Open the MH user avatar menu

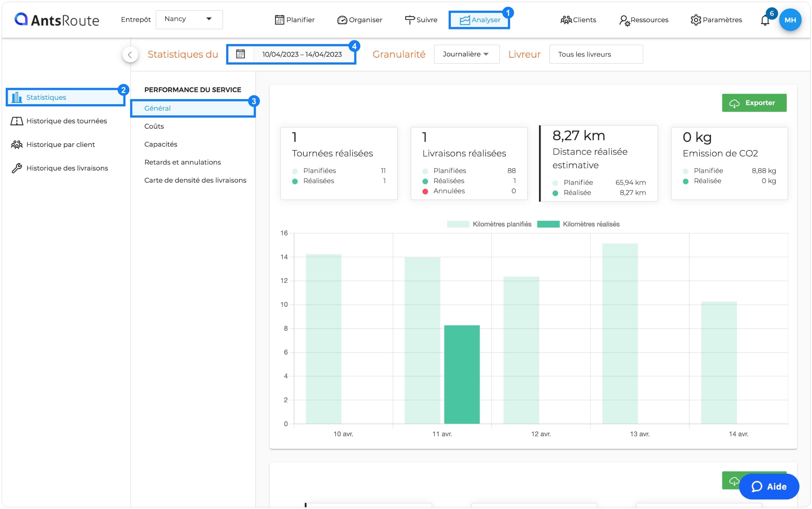pyautogui.click(x=790, y=20)
